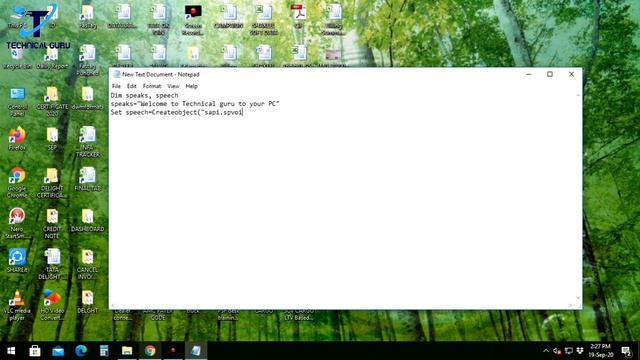The height and width of the screenshot is (360, 640).
Task: Open the Format menu in Notepad
Action: click(152, 86)
